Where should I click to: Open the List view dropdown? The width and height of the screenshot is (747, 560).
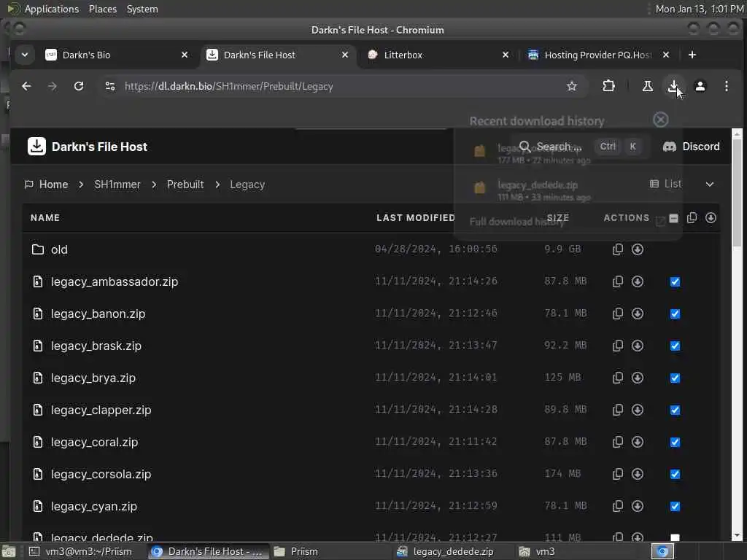pos(682,184)
